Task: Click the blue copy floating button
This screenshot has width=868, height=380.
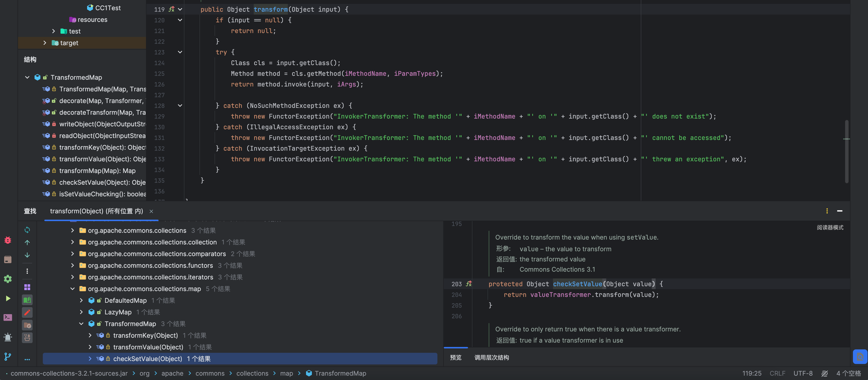Action: (x=860, y=357)
